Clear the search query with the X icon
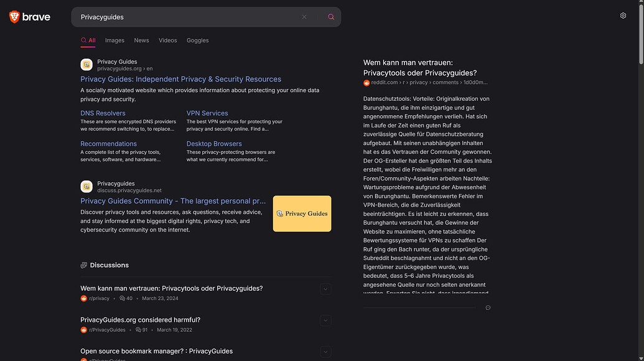The image size is (644, 361). [x=304, y=16]
